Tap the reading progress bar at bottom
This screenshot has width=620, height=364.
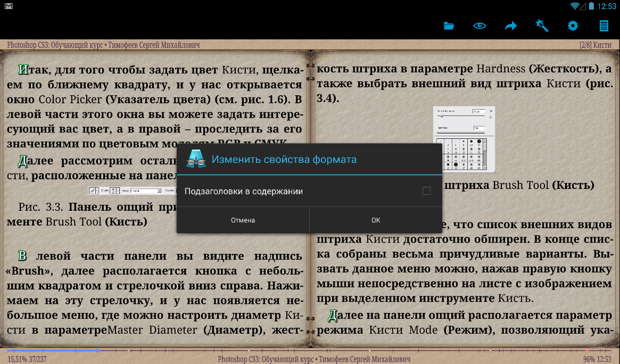(x=310, y=351)
